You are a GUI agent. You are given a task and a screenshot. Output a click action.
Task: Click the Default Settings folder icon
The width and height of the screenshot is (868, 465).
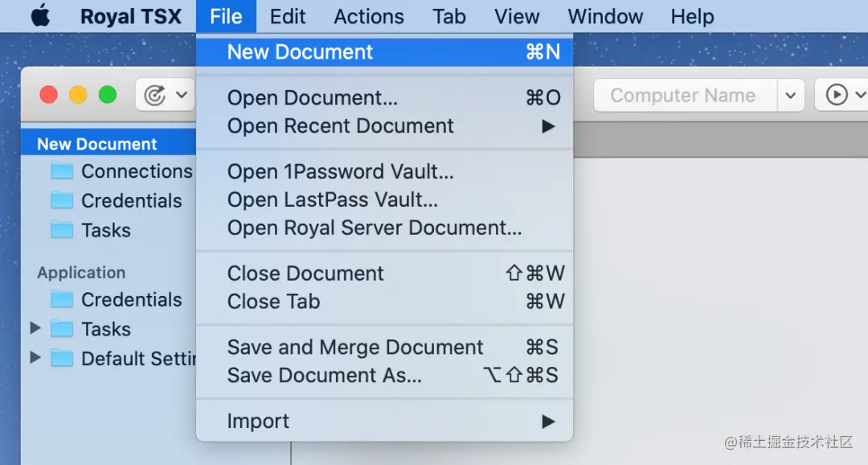tap(62, 359)
